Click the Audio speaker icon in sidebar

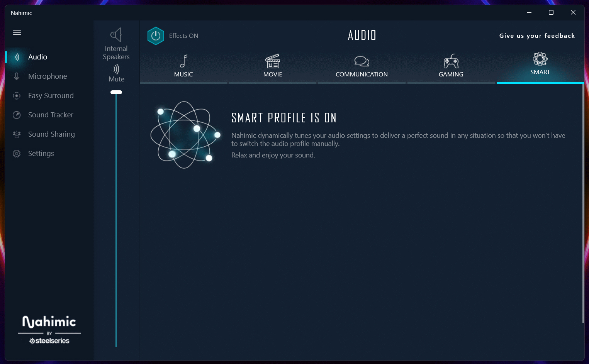(x=17, y=57)
